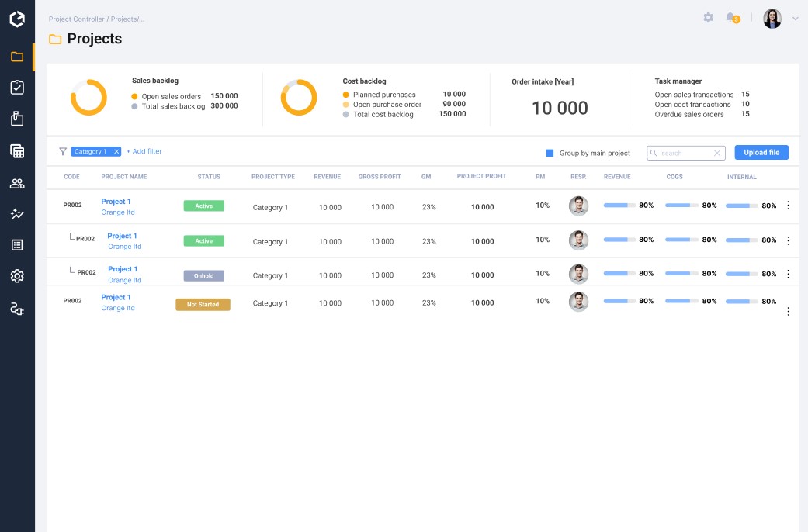Viewport: 808px width, 532px height.
Task: Click the Upload file button
Action: [761, 152]
